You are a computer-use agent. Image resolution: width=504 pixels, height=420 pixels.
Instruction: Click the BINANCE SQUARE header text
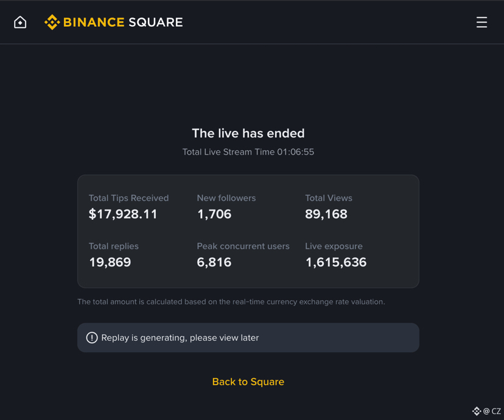123,23
